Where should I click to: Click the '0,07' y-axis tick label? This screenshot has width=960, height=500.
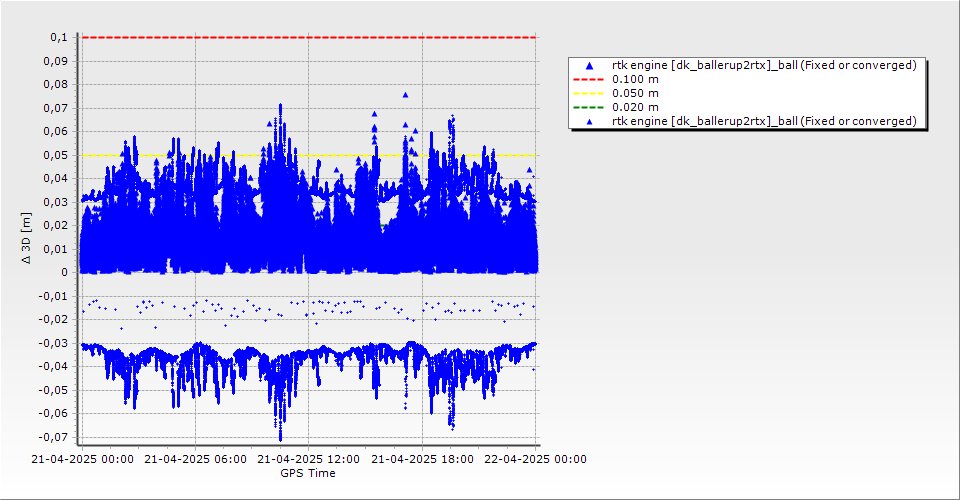tap(56, 108)
